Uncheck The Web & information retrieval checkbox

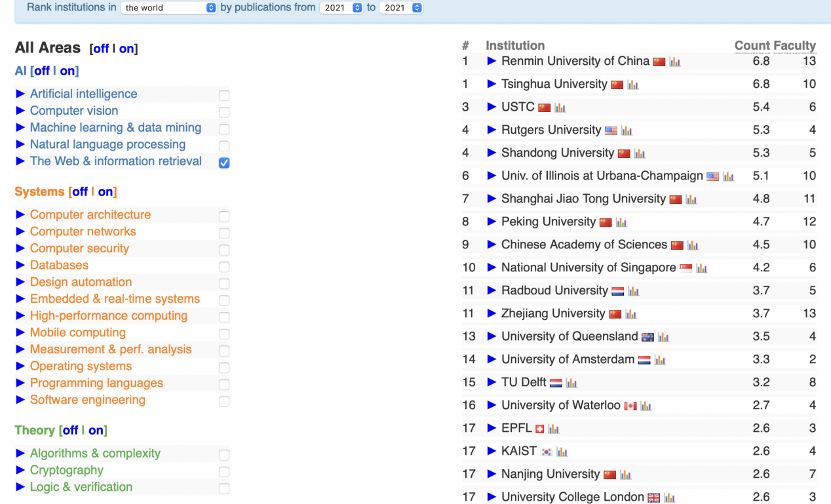coord(224,163)
